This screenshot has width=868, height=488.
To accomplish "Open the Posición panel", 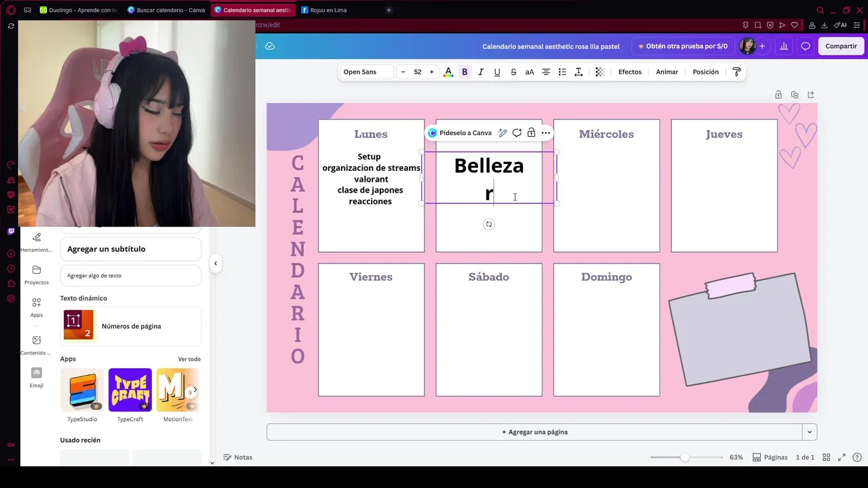I will click(706, 72).
